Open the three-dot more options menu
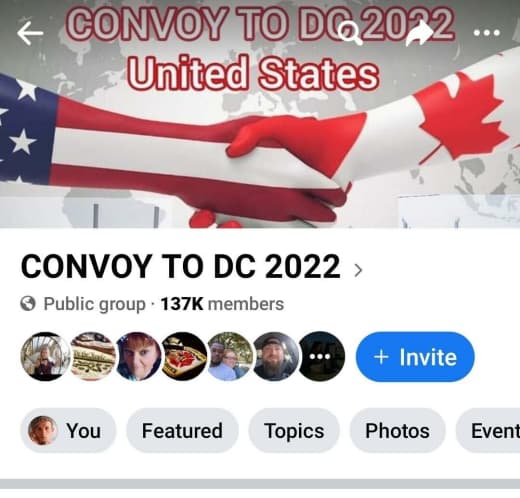 [x=487, y=33]
